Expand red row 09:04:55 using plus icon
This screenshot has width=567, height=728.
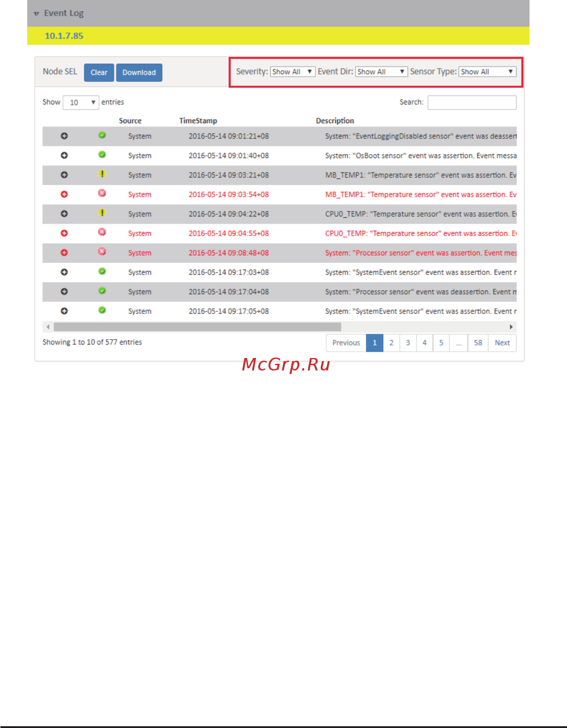click(64, 233)
